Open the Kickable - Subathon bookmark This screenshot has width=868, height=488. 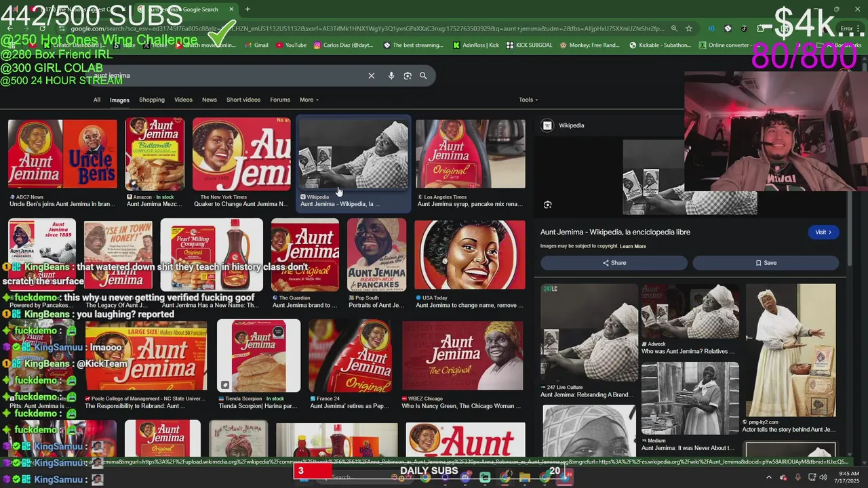[660, 45]
